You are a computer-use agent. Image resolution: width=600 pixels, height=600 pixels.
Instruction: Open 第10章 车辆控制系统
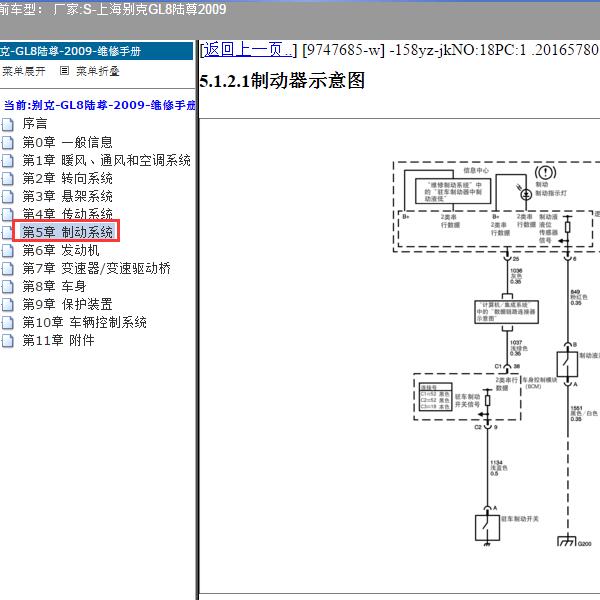[x=84, y=322]
